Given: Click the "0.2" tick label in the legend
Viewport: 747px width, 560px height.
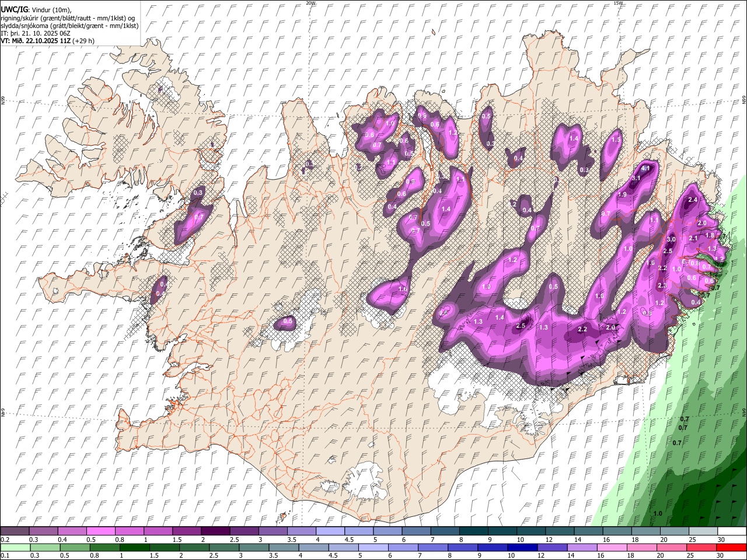Looking at the screenshot, I should tap(5, 540).
